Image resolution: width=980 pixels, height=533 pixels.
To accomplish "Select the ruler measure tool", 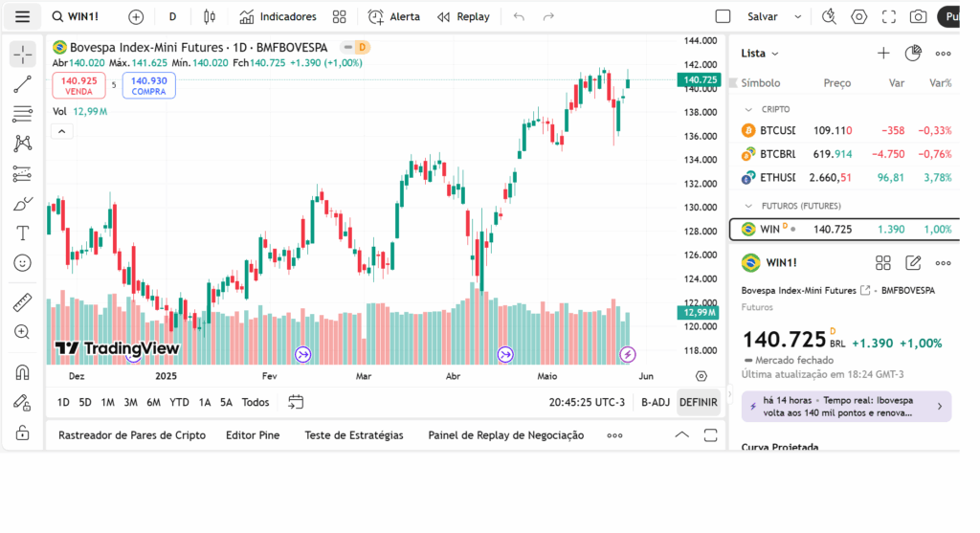I will click(x=23, y=302).
